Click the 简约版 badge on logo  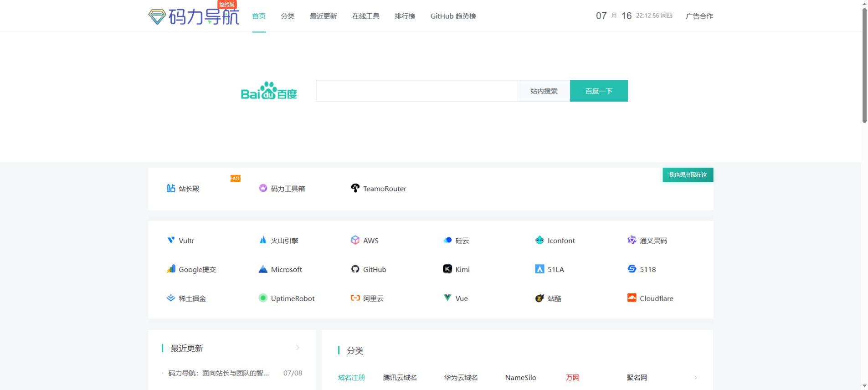click(x=227, y=5)
